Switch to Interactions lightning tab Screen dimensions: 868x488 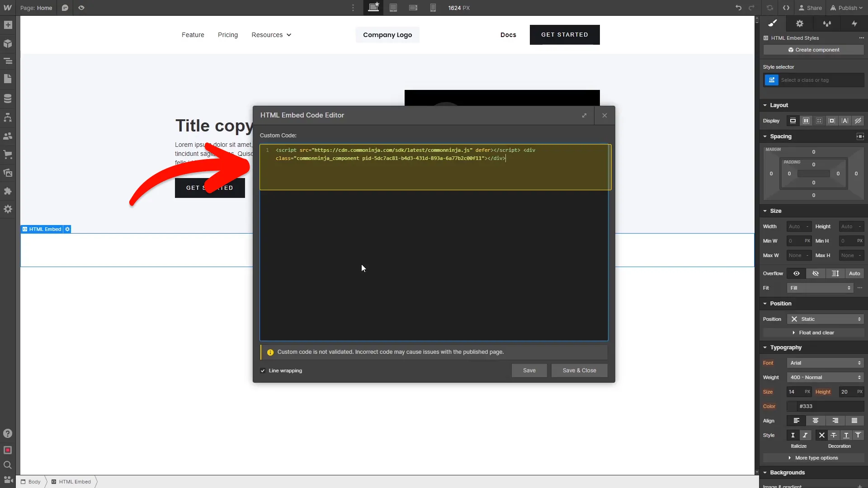point(854,23)
